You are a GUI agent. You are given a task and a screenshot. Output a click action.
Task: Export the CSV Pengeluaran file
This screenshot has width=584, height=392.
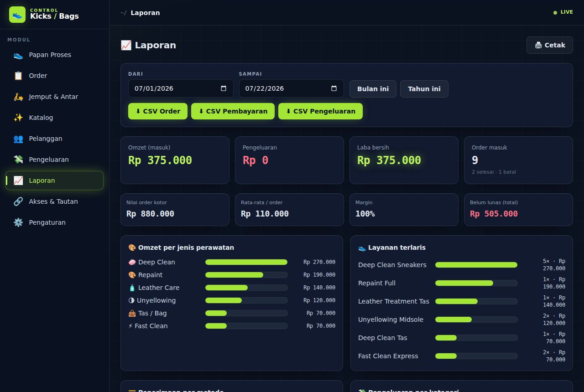[x=320, y=111]
